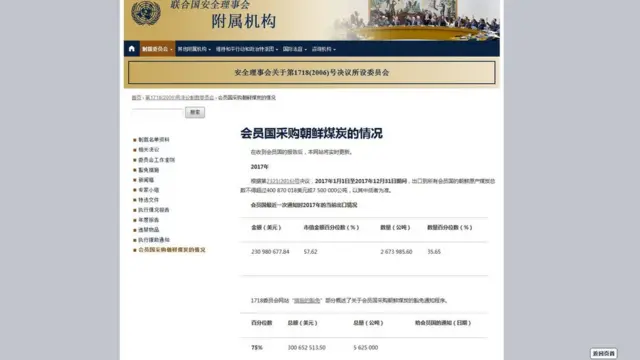The height and width of the screenshot is (360, 640).
Task: Open the 国际法庭 navigation menu
Action: (x=294, y=49)
